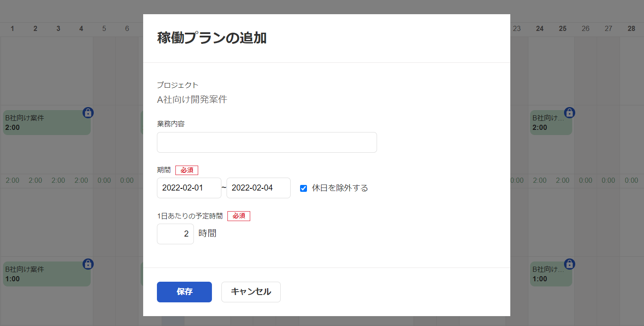The image size is (644, 326).
Task: Click day 28 in the calendar header
Action: coord(631,29)
